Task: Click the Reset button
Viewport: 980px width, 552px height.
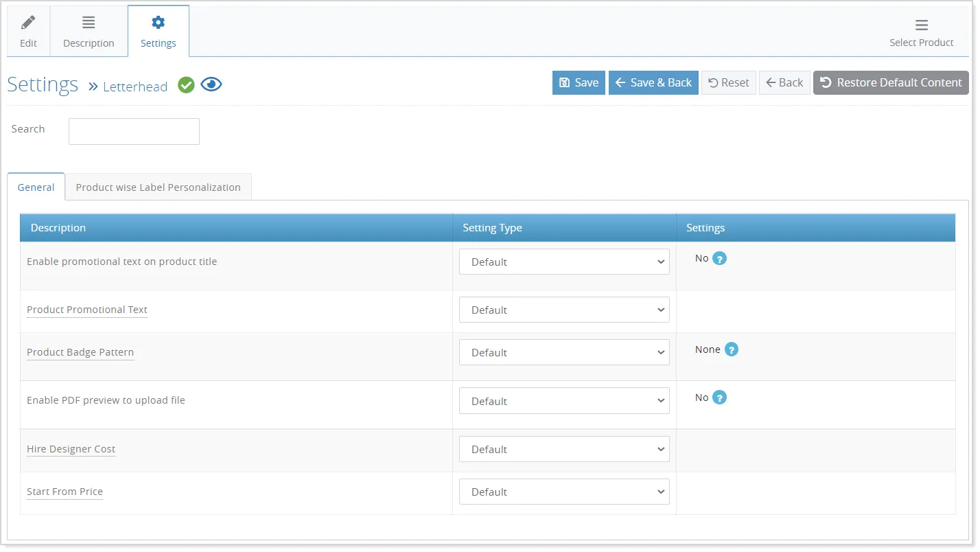Action: click(729, 82)
